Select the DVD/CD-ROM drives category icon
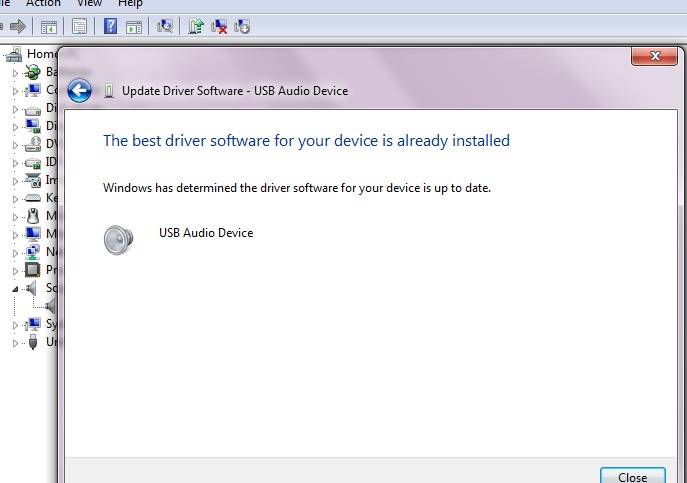The height and width of the screenshot is (483, 687). (32, 144)
